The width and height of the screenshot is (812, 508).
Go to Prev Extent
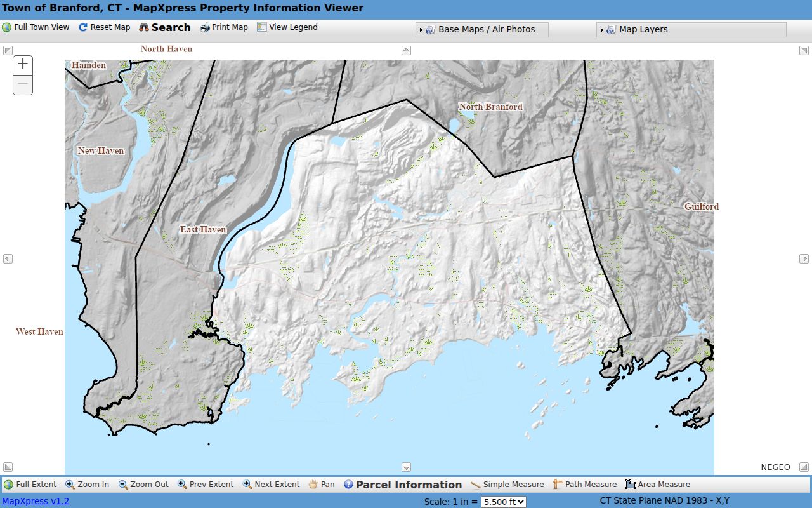tap(206, 485)
